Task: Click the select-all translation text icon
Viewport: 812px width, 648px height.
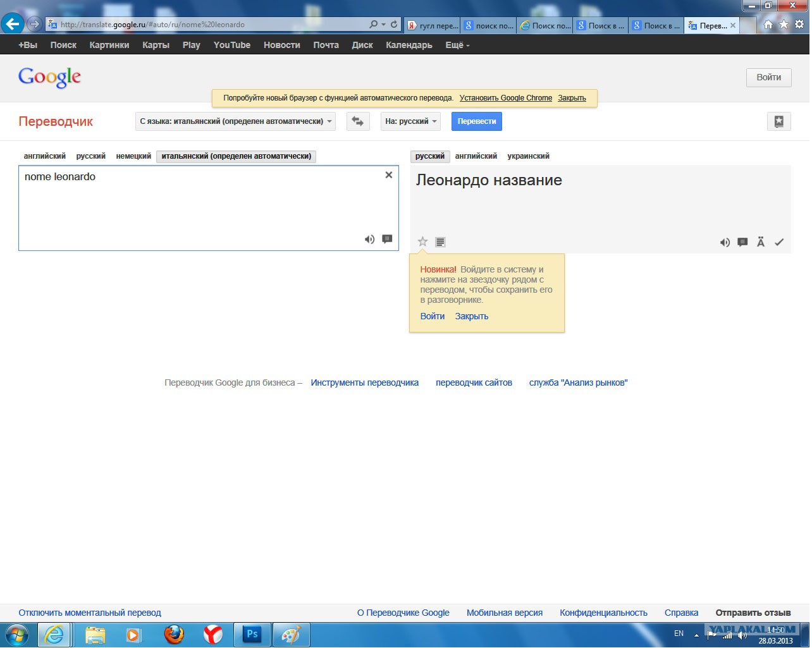Action: (440, 241)
